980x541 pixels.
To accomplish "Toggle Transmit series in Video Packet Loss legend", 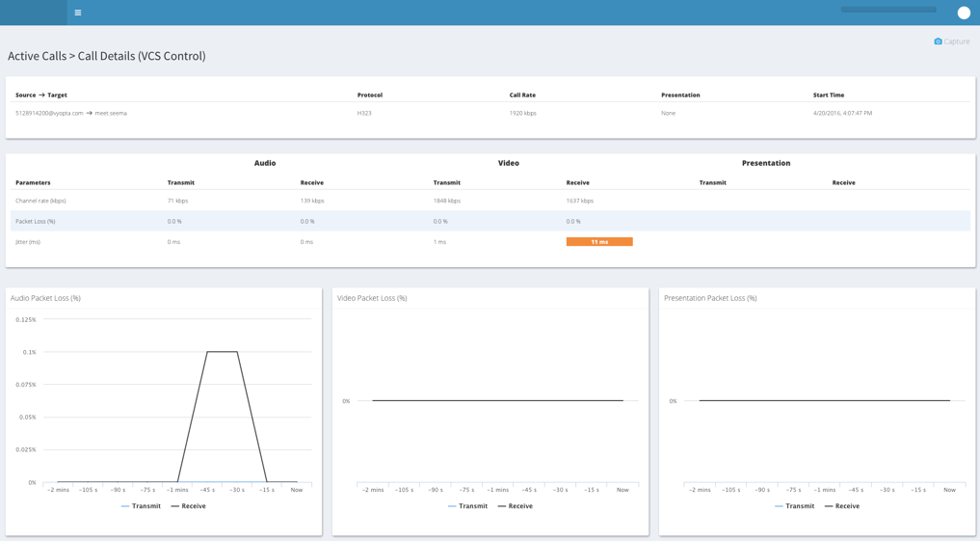I will (x=468, y=506).
